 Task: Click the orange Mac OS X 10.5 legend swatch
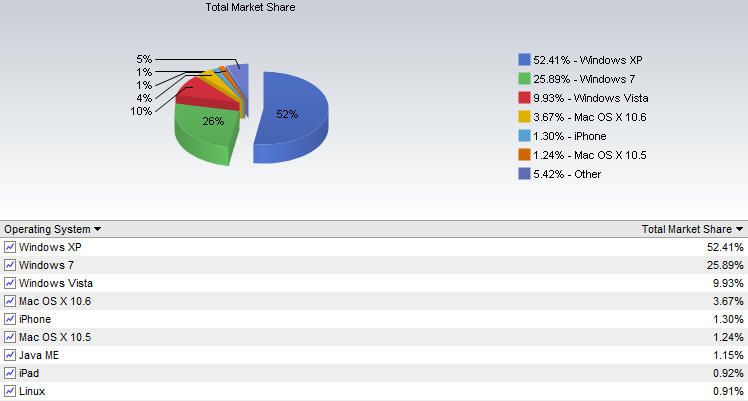[x=524, y=155]
